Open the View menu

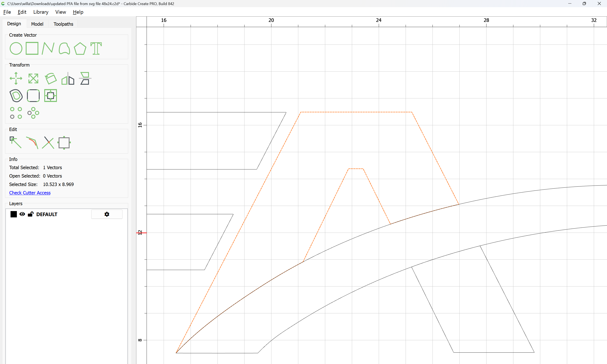click(x=60, y=12)
